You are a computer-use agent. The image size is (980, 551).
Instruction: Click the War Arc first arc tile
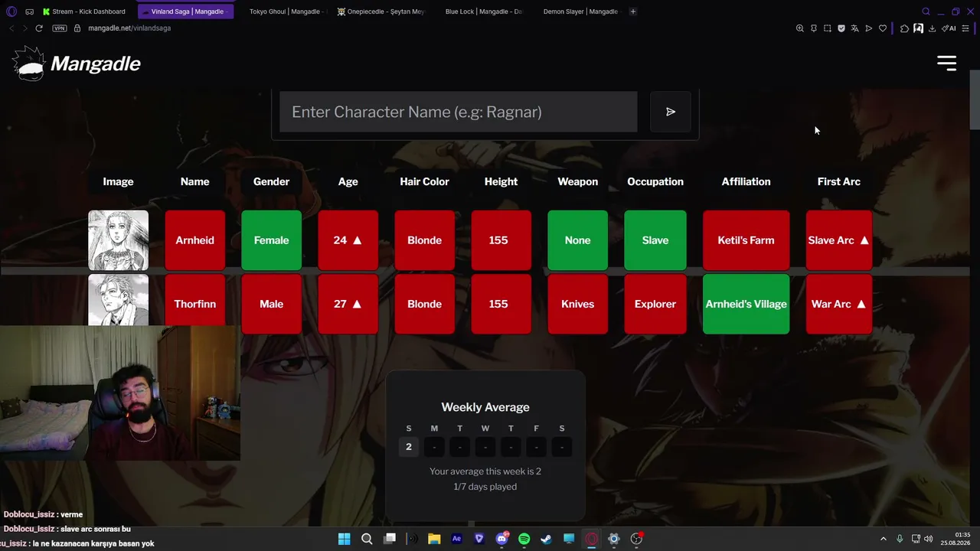coord(839,304)
